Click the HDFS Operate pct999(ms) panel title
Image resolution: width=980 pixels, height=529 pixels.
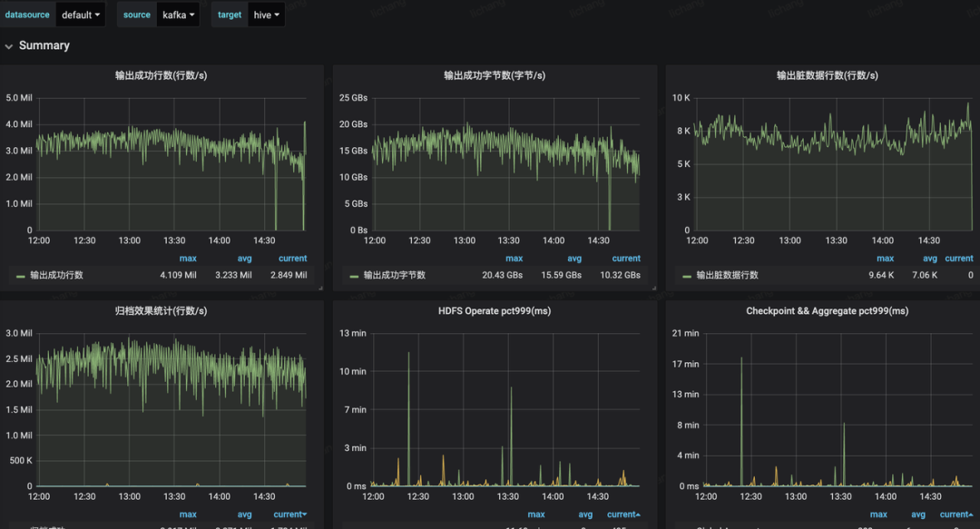(495, 311)
